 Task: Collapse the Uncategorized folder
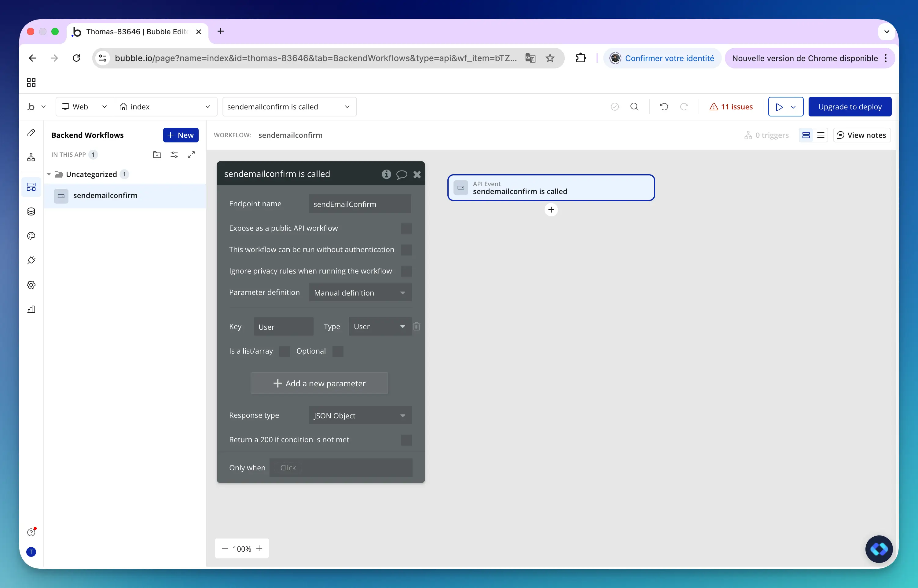[49, 175]
